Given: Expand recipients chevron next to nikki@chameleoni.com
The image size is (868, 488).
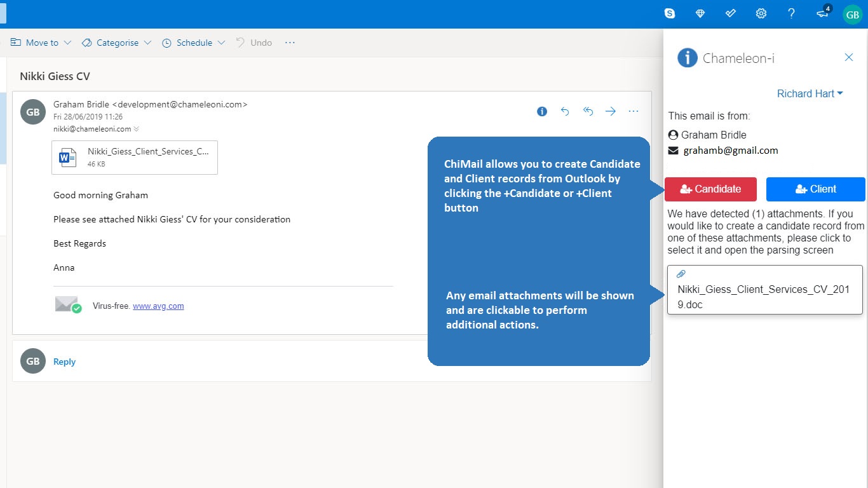Looking at the screenshot, I should 137,129.
